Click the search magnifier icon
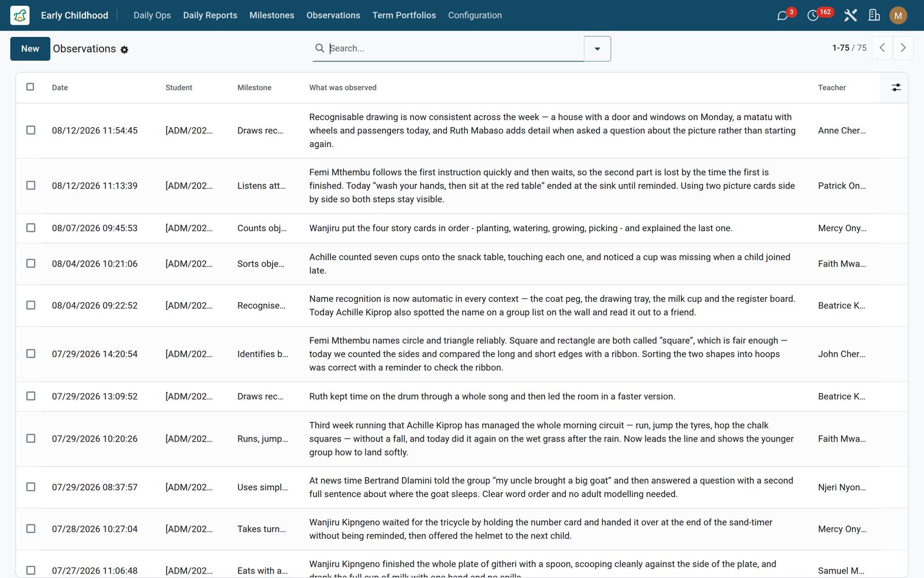Image resolution: width=924 pixels, height=578 pixels. point(319,48)
